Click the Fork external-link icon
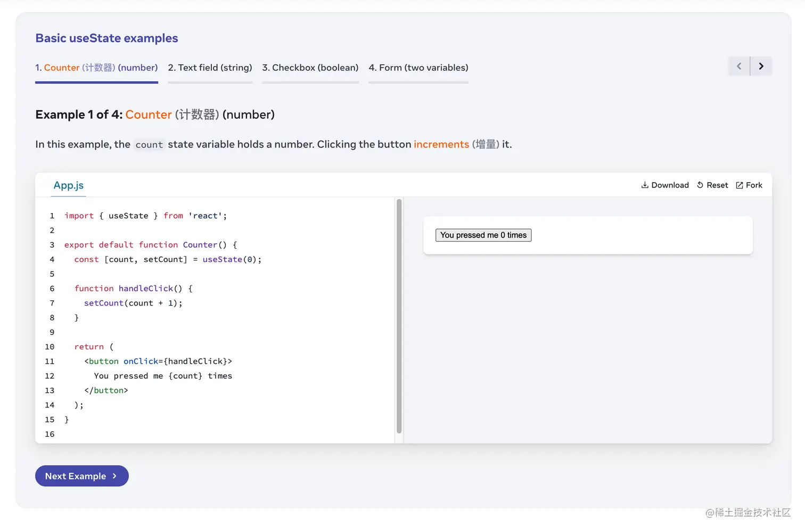 click(740, 185)
